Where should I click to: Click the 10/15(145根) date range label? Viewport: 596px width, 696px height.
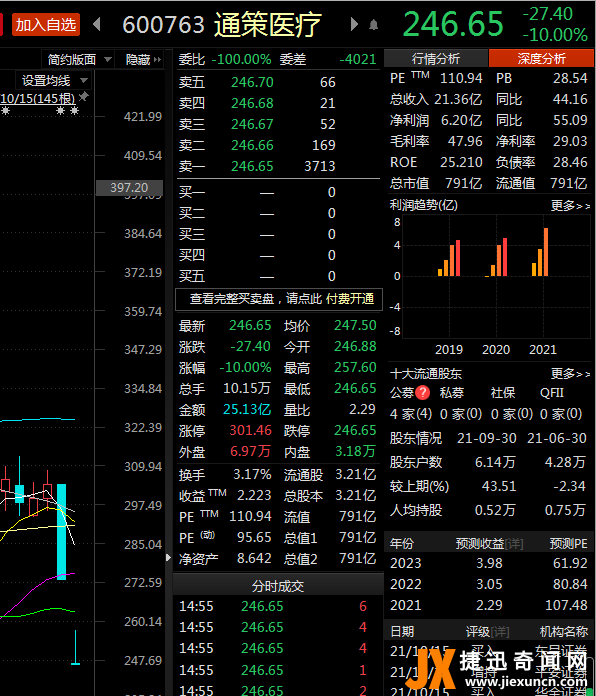click(38, 98)
